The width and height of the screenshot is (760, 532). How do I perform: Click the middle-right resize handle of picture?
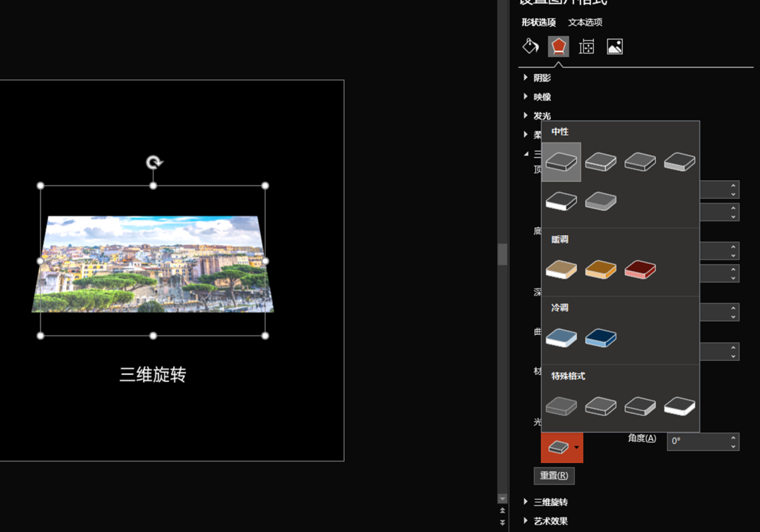click(265, 260)
